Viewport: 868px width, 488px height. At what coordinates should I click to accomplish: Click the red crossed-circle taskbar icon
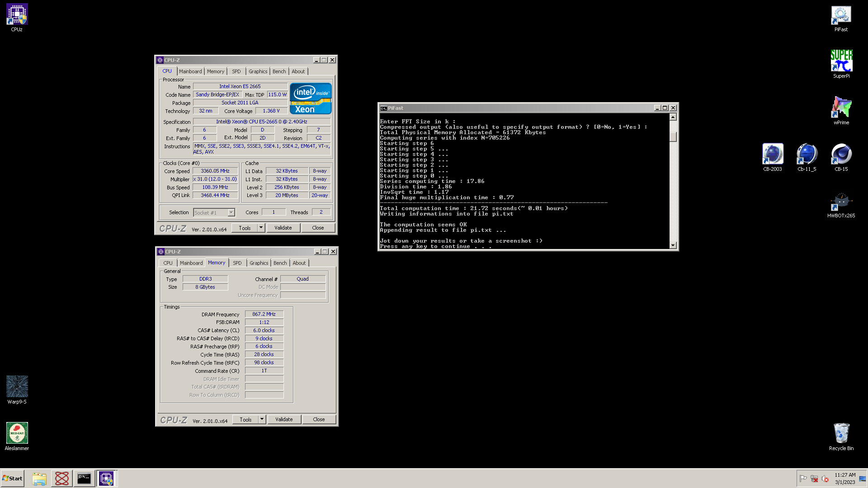[x=61, y=479]
